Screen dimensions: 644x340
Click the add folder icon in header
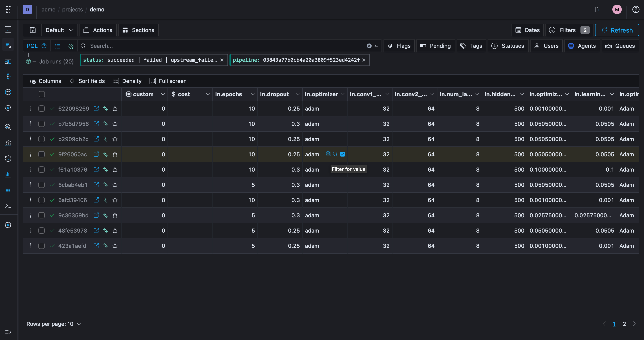point(598,9)
